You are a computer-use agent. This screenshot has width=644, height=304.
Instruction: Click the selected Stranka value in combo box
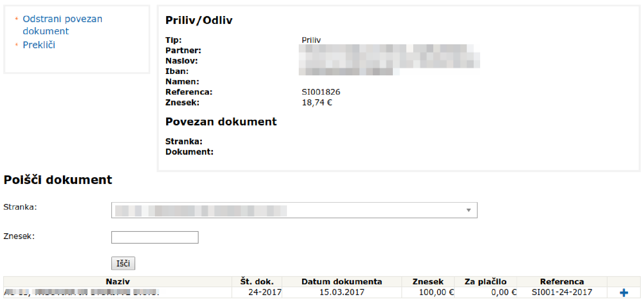click(x=201, y=210)
